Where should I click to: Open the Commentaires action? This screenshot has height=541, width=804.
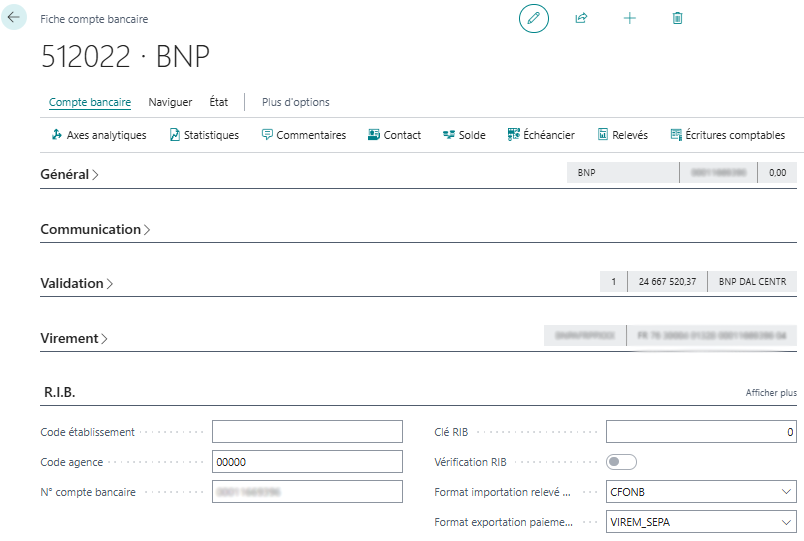tap(304, 135)
